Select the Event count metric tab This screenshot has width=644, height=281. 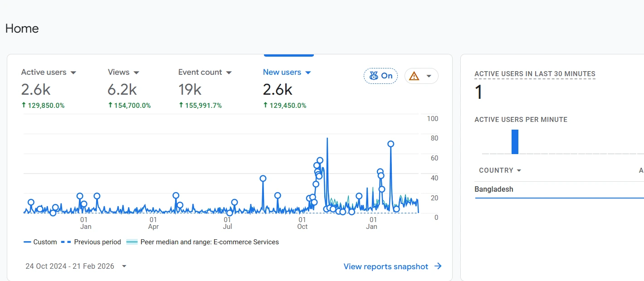tap(200, 72)
